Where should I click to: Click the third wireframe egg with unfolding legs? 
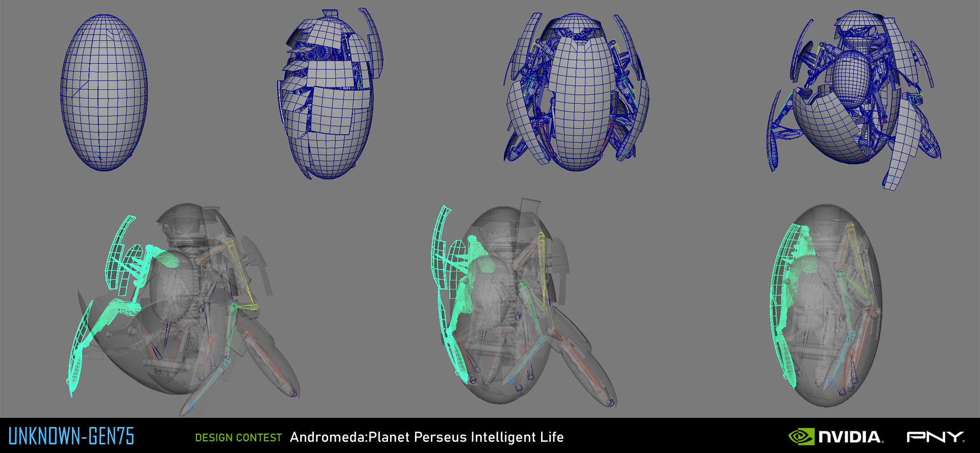576,92
